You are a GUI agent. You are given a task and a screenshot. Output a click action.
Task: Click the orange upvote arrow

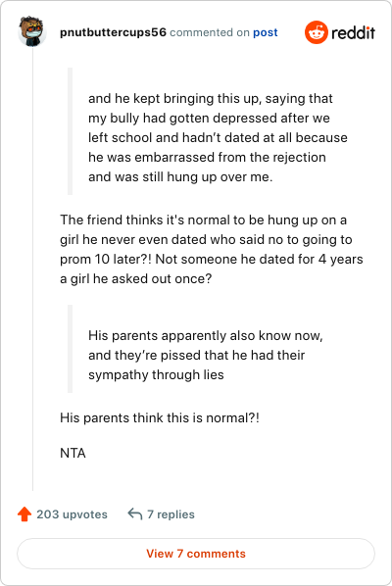(x=24, y=513)
